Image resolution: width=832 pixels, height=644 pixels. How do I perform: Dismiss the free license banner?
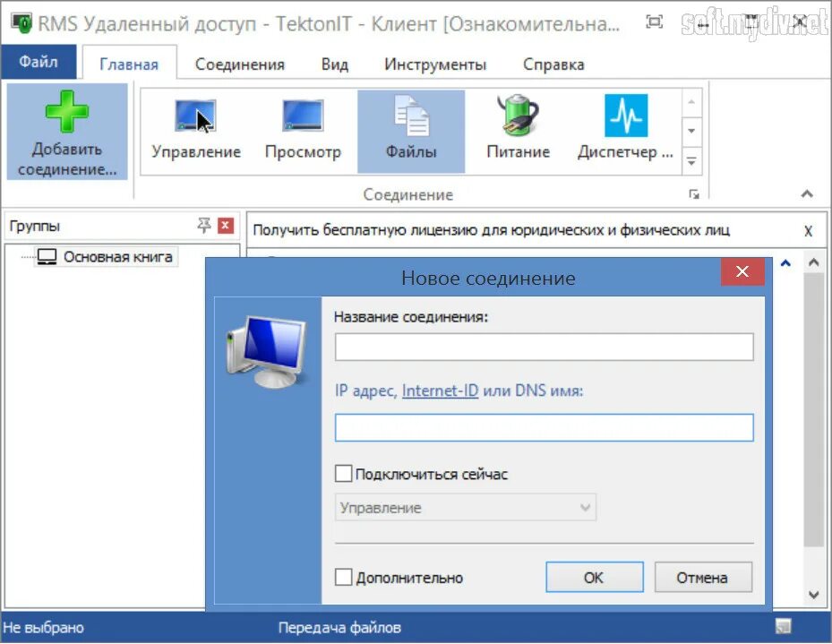(808, 231)
